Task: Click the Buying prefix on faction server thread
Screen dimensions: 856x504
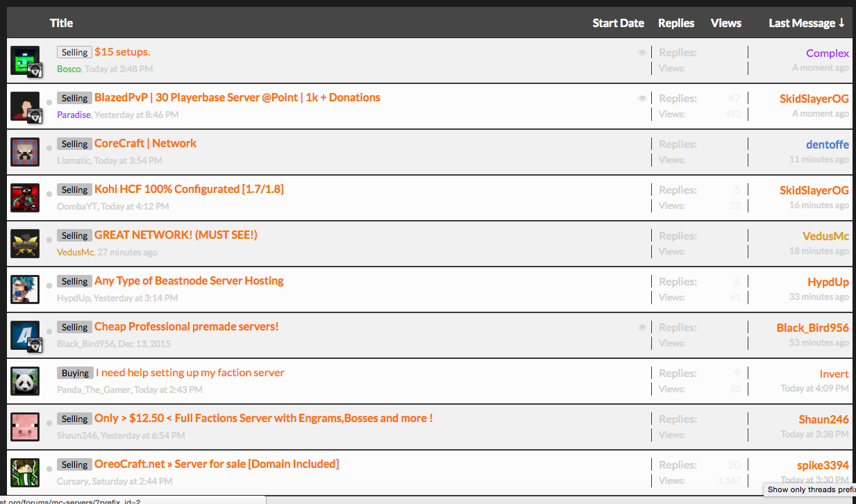Action: [x=75, y=373]
